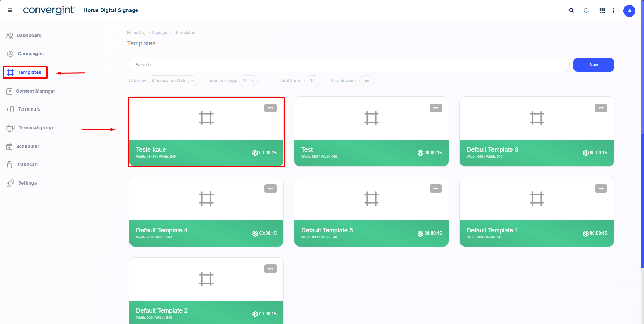Click the vertical page scrollbar

[x=642, y=200]
